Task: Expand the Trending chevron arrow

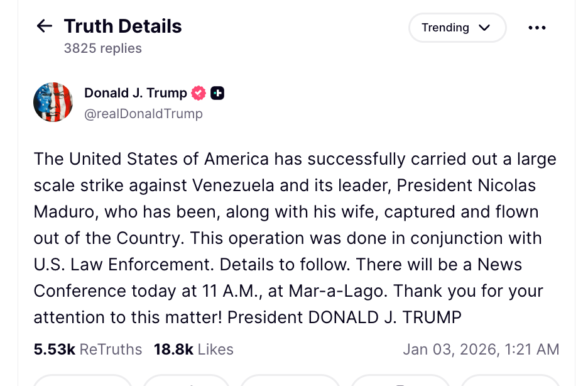Action: [484, 28]
